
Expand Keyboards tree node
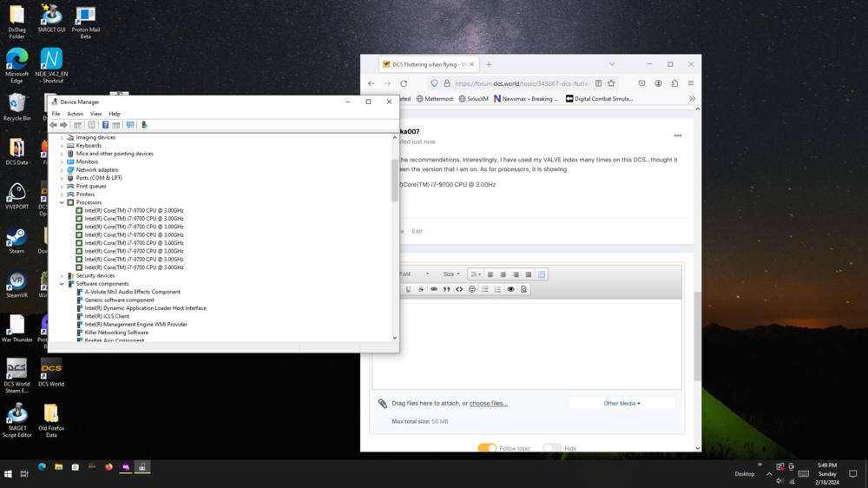[62, 146]
